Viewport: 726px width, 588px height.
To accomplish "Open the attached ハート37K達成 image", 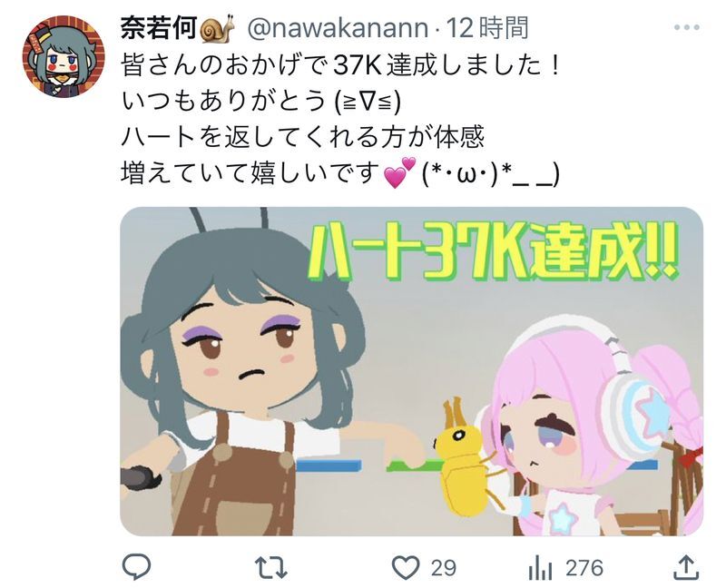I will [x=411, y=371].
